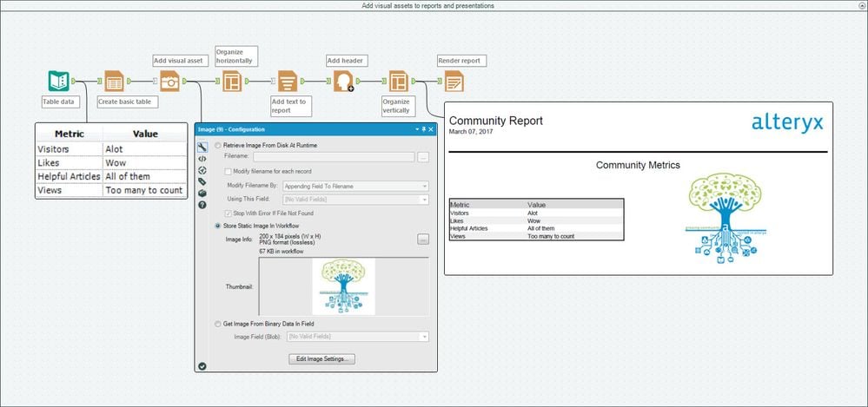Screen dimensions: 868x407
Task: Select the Add text to report tool icon
Action: click(288, 82)
